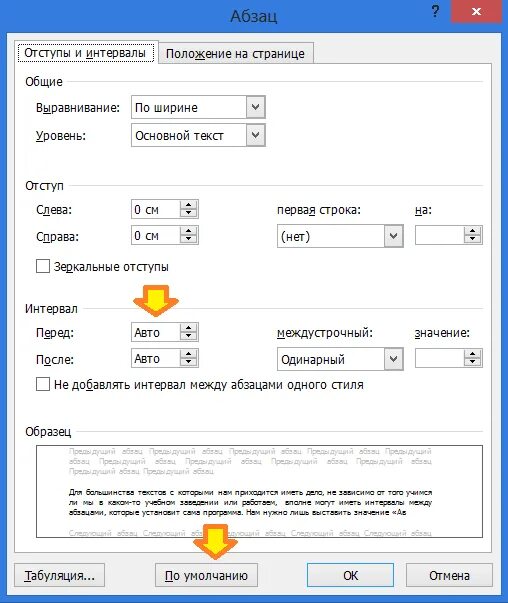Click the Перед spacing value field
The height and width of the screenshot is (603, 508).
[155, 332]
